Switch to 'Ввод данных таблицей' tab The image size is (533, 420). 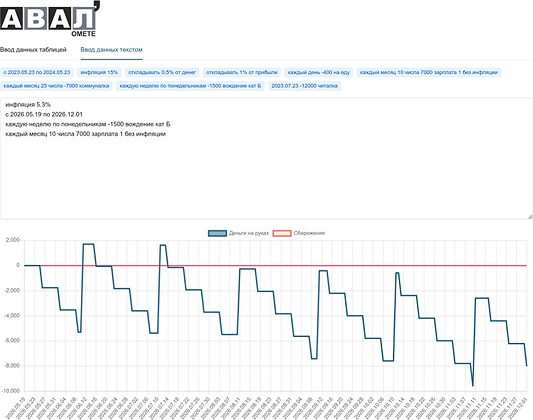33,50
